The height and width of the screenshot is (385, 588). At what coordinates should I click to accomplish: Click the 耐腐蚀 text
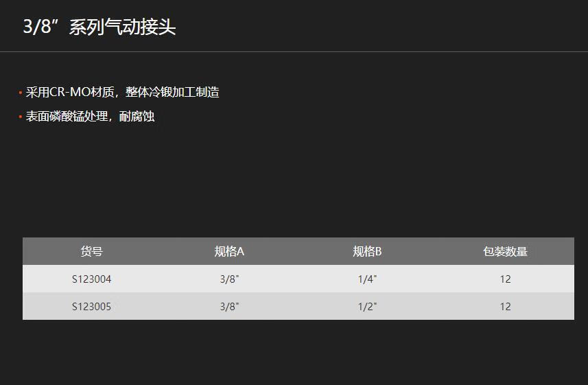pyautogui.click(x=137, y=117)
